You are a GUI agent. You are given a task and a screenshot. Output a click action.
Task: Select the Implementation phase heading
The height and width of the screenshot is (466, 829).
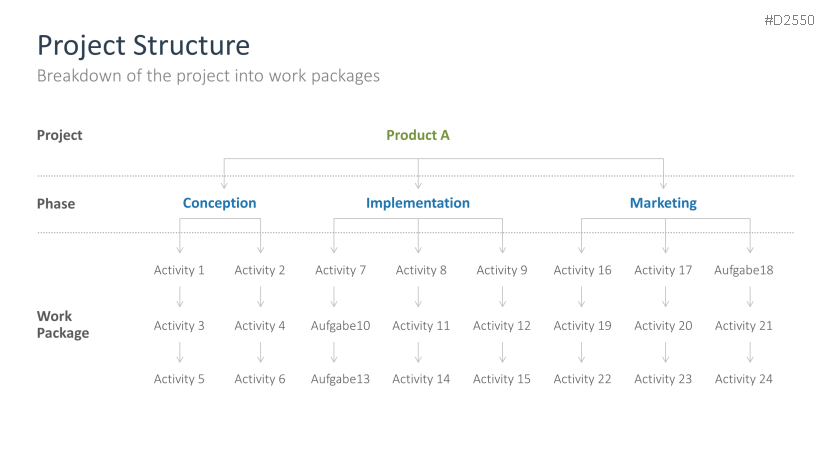pos(417,203)
